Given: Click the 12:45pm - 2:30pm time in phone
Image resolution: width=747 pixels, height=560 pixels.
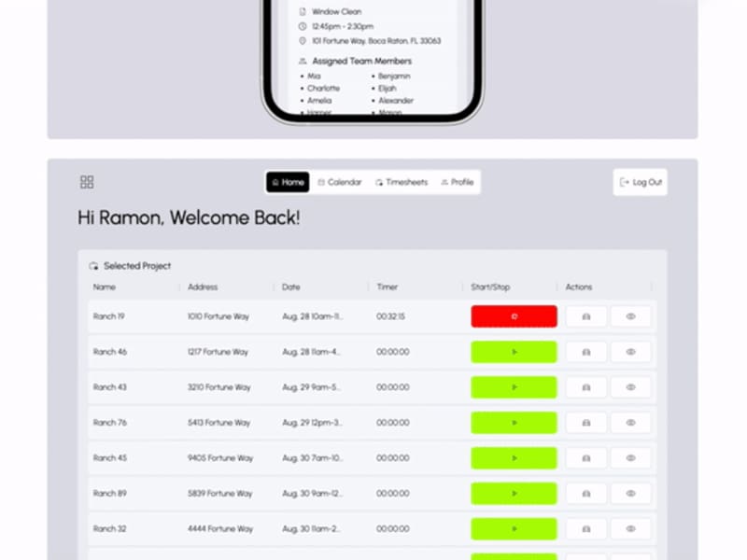Looking at the screenshot, I should (x=343, y=26).
